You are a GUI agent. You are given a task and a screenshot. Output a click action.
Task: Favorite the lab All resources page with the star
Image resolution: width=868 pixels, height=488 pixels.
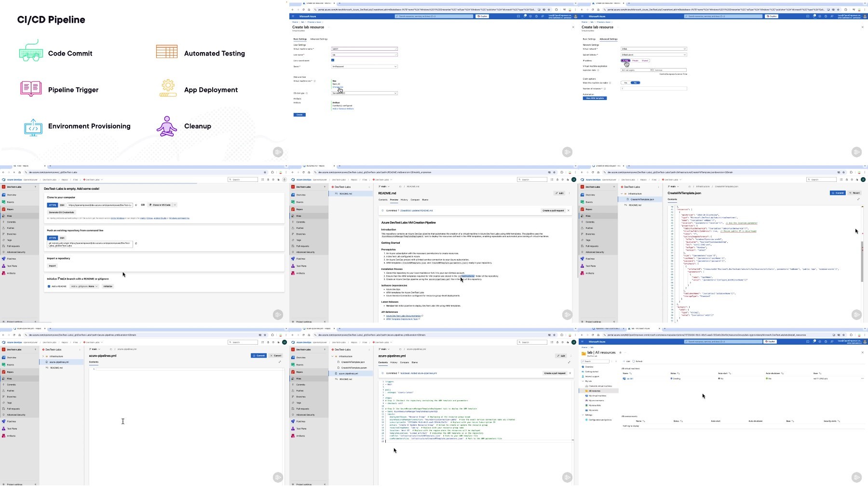coord(620,352)
